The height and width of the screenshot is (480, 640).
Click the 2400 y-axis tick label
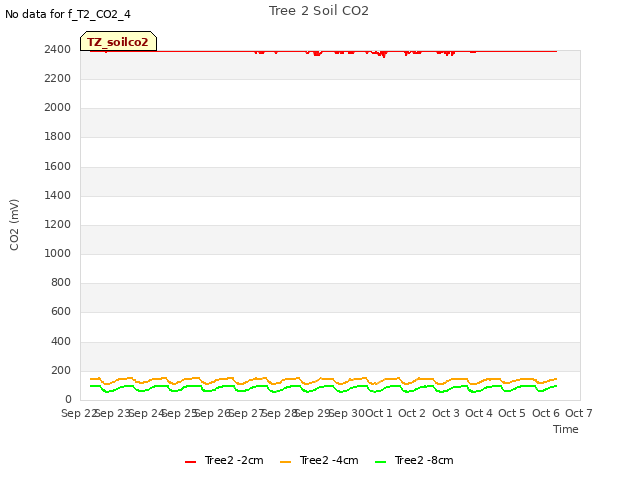pos(58,49)
